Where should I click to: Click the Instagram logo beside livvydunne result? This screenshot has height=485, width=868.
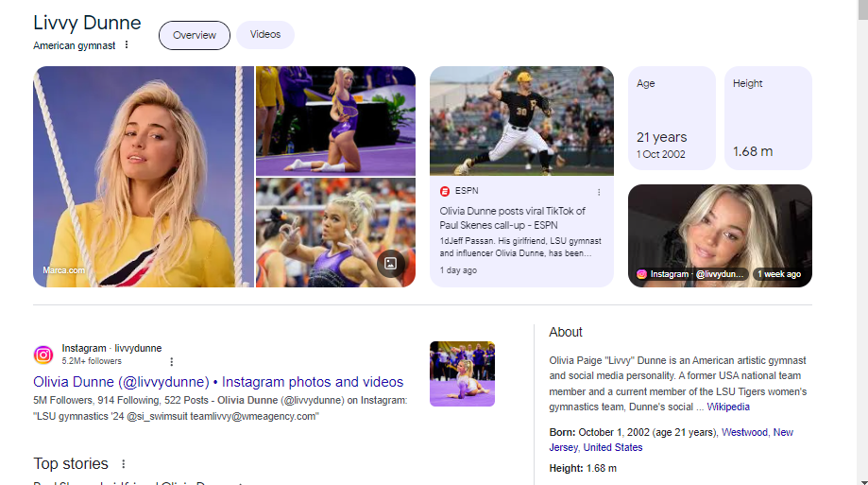point(43,355)
